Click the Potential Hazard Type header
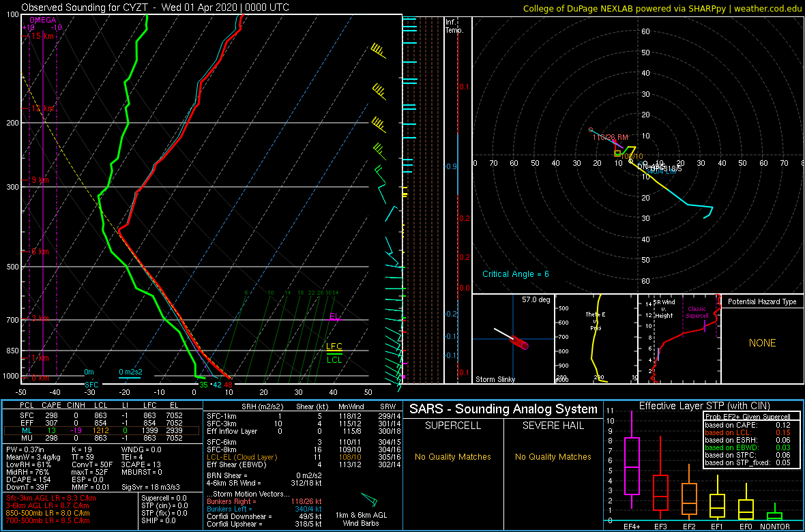 762,302
